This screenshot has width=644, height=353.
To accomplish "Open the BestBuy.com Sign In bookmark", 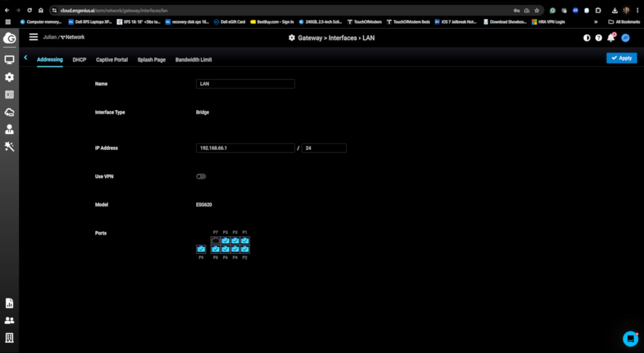I will (x=272, y=22).
